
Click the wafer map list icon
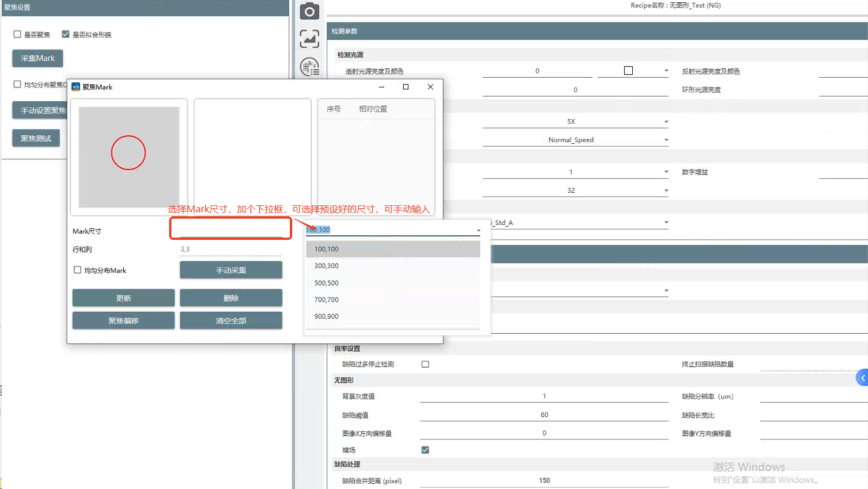(x=309, y=67)
